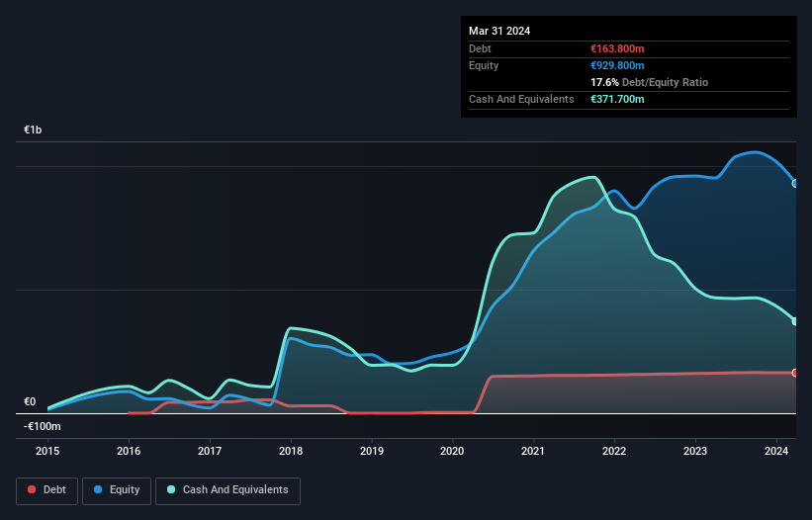
Task: Click the 17.6% Debt/Equity Ratio text
Action: click(x=650, y=82)
